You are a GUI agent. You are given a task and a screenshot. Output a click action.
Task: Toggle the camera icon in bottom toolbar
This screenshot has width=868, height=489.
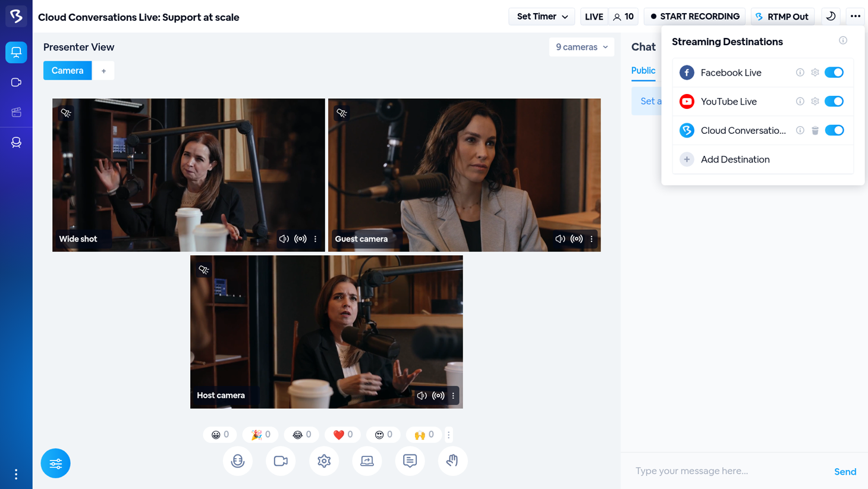coord(281,461)
